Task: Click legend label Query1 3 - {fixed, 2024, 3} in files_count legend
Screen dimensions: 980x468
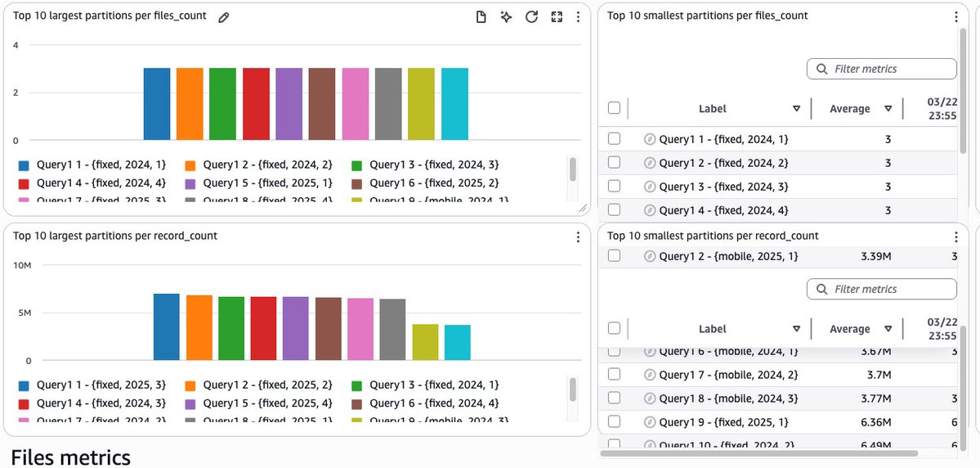Action: 434,165
